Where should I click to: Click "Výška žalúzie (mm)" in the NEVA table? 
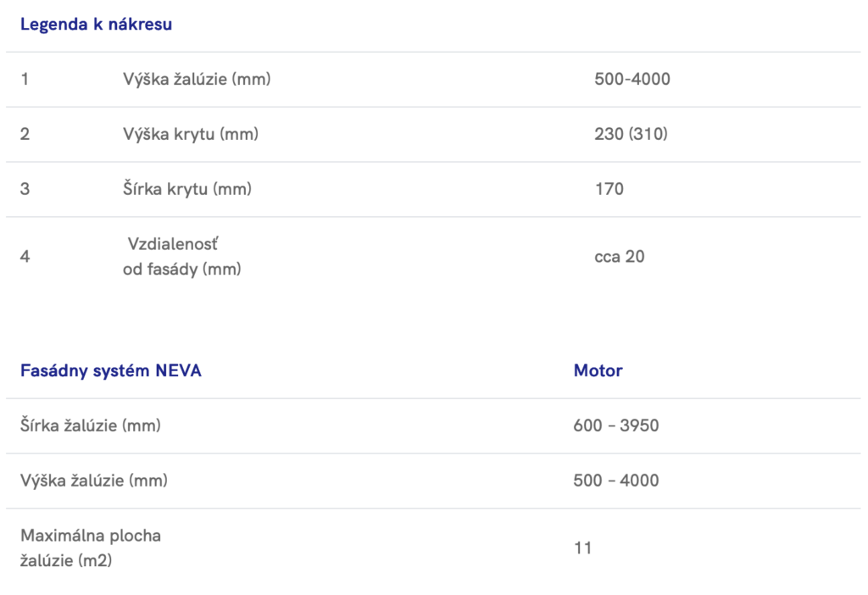click(x=94, y=481)
